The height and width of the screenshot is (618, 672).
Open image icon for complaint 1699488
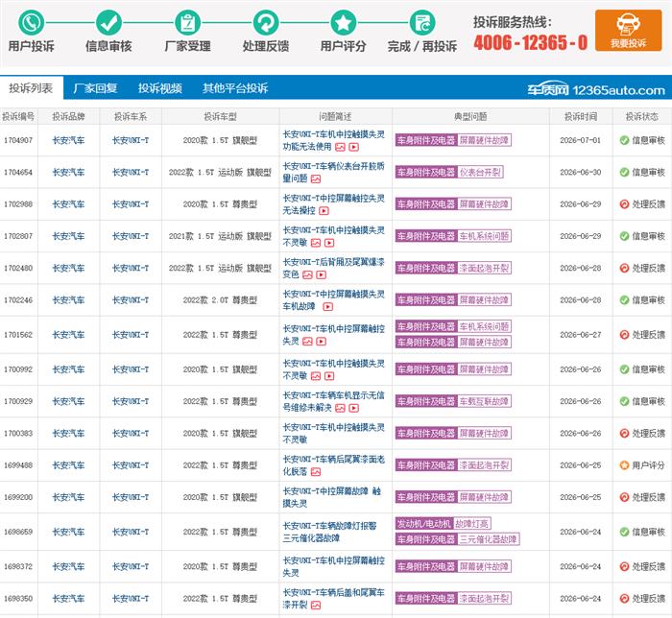[316, 472]
